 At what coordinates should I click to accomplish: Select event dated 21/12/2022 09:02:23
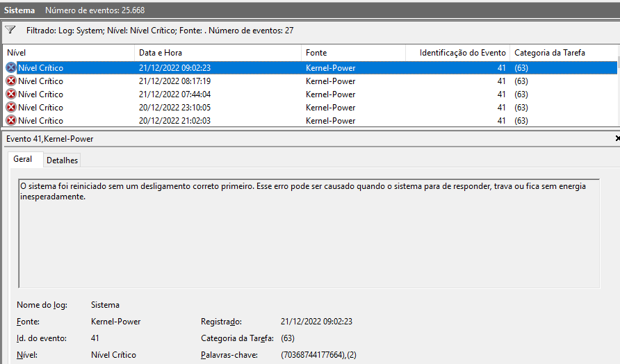(311, 67)
